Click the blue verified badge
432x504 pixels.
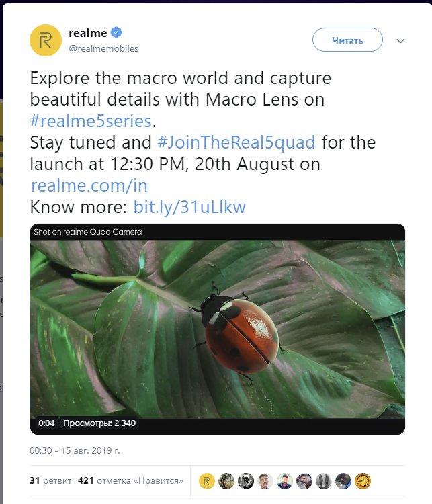116,33
